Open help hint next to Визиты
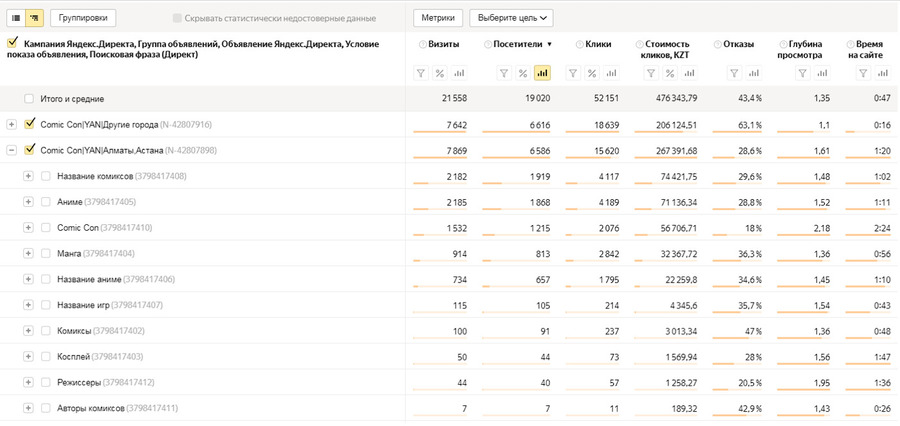Viewport: 900px width, 426px height. click(x=423, y=44)
